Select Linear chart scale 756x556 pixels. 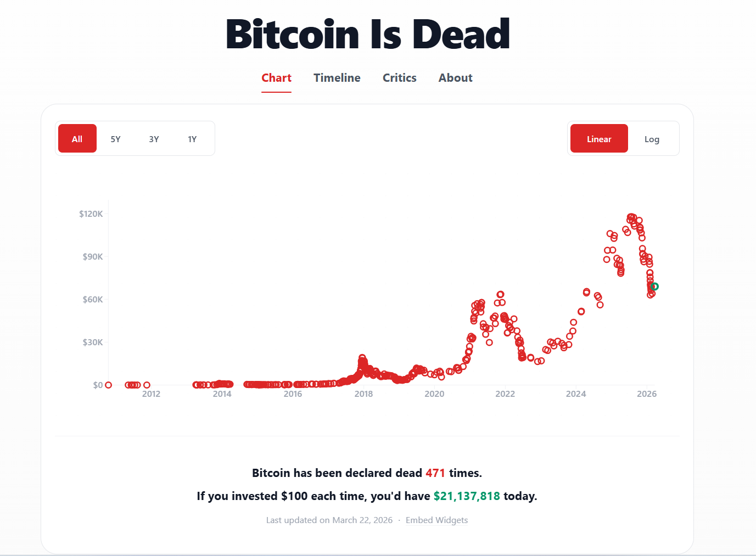[x=598, y=139]
